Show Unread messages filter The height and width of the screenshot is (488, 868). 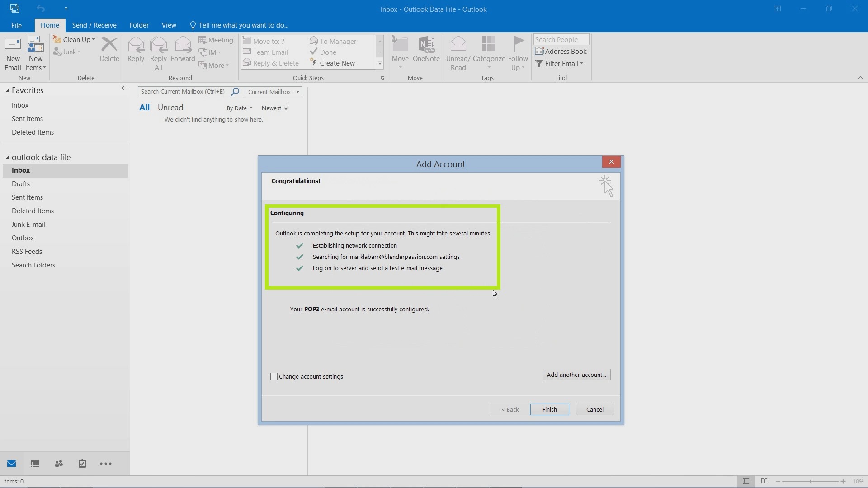(170, 108)
